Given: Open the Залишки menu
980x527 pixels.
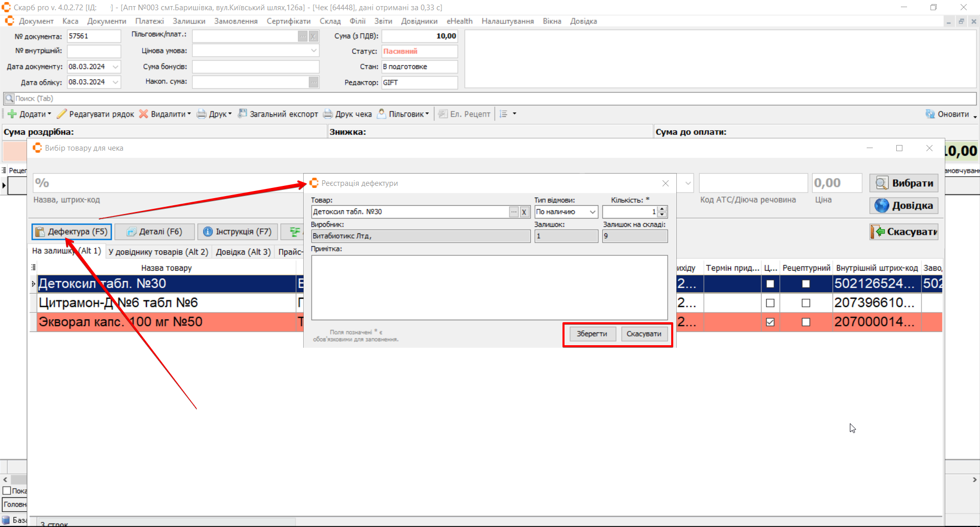Looking at the screenshot, I should tap(188, 21).
